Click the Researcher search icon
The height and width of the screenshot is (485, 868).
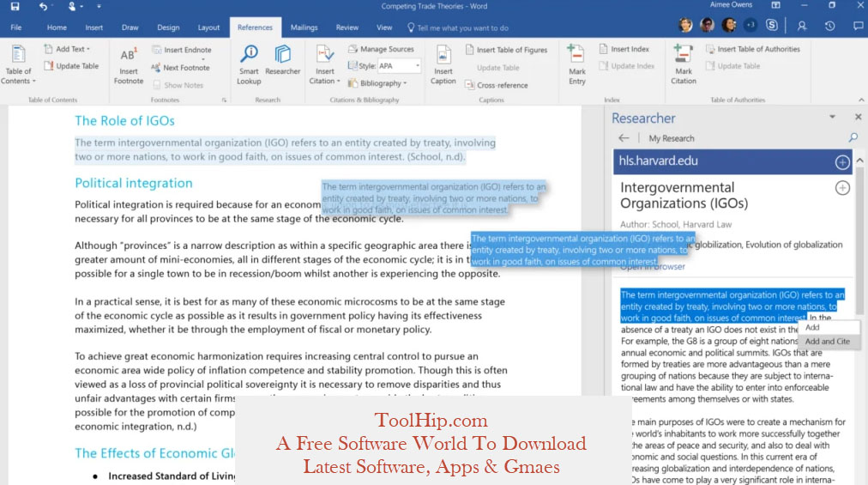(x=853, y=137)
